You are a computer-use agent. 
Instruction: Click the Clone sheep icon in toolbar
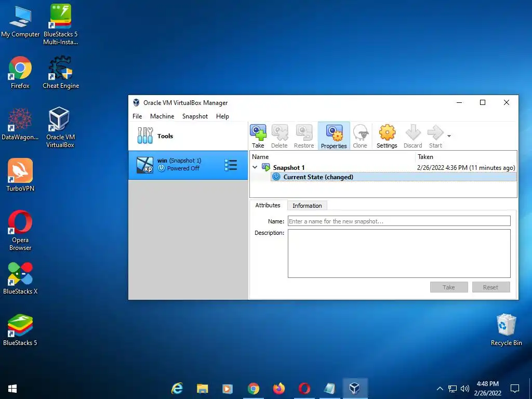360,136
